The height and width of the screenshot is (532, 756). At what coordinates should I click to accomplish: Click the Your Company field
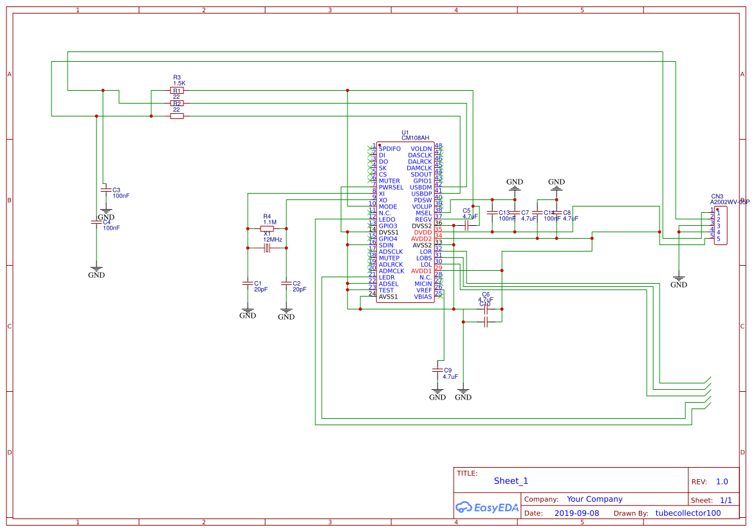(595, 499)
